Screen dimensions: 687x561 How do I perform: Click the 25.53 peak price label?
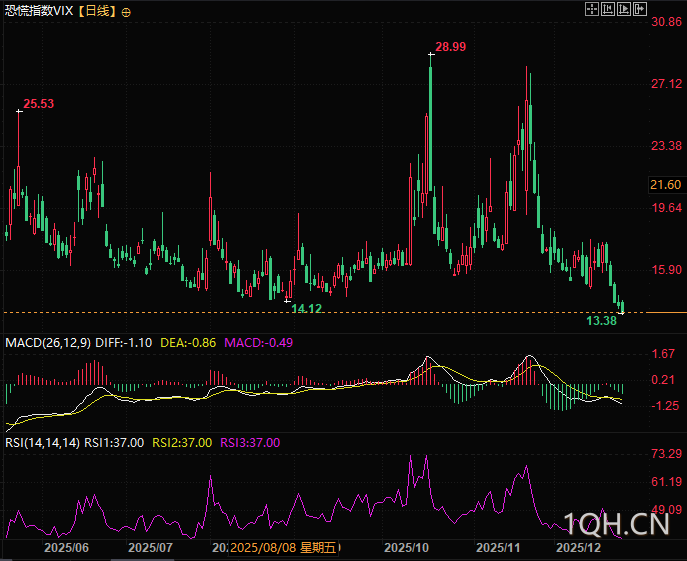tap(39, 103)
